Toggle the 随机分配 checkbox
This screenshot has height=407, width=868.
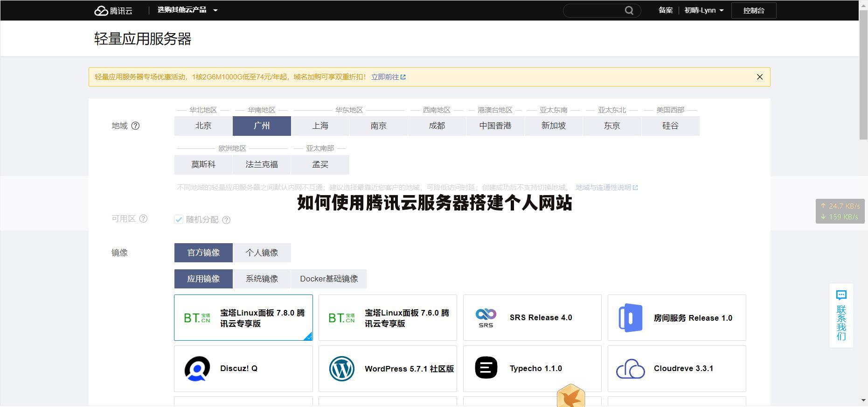tap(179, 219)
